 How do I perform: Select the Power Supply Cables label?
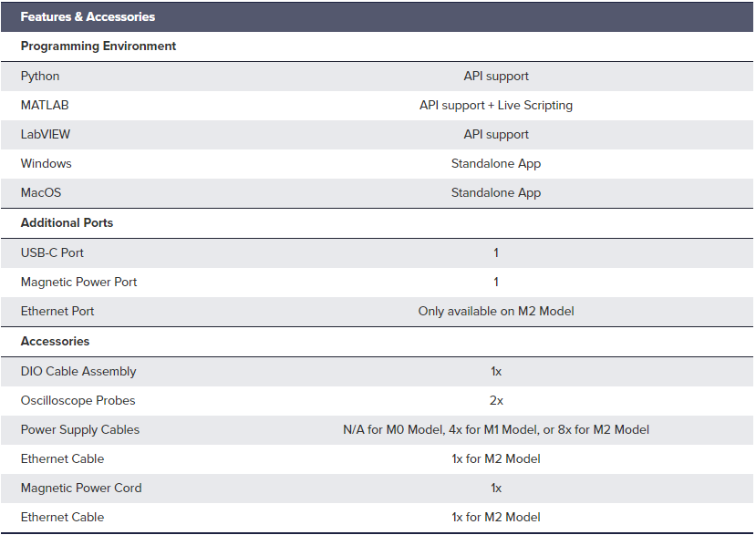point(80,430)
